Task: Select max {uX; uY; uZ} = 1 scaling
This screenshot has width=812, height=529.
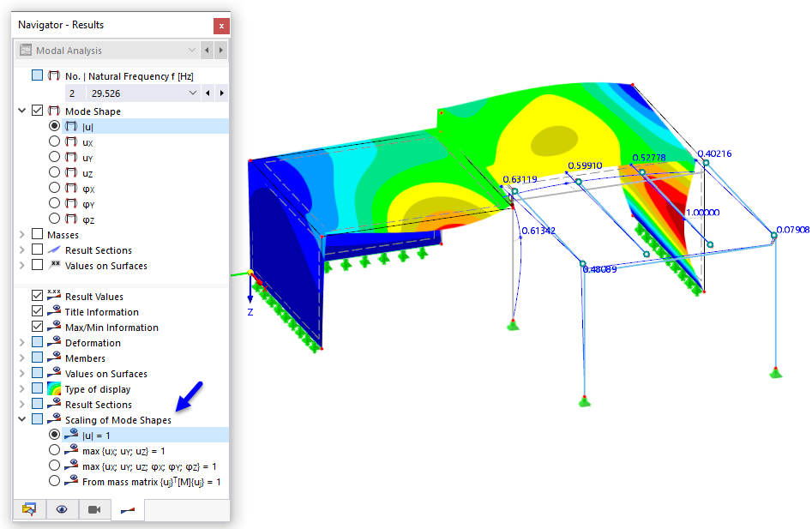Action: tap(54, 450)
